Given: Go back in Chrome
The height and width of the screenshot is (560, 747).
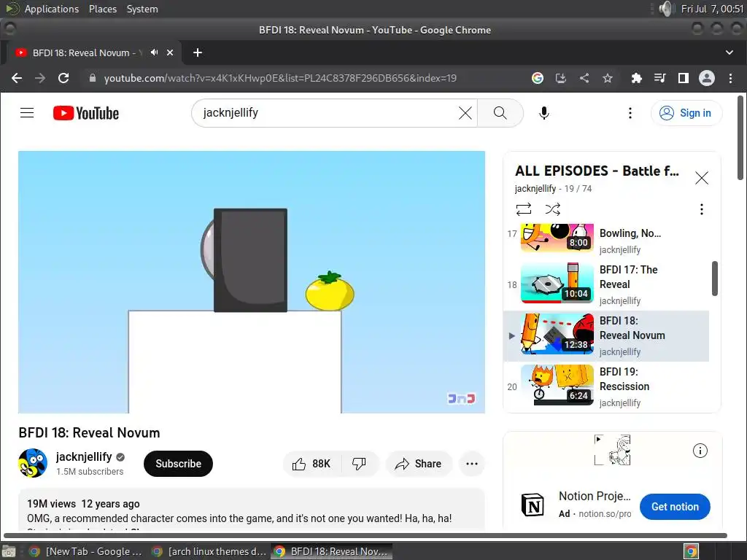Looking at the screenshot, I should [x=17, y=78].
